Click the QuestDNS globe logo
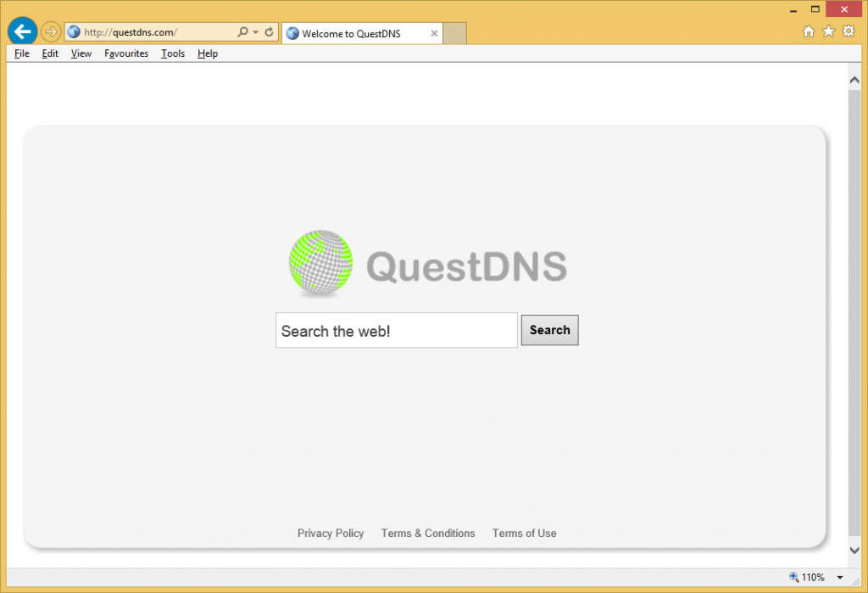Screen dimensions: 868x593 pyautogui.click(x=320, y=263)
